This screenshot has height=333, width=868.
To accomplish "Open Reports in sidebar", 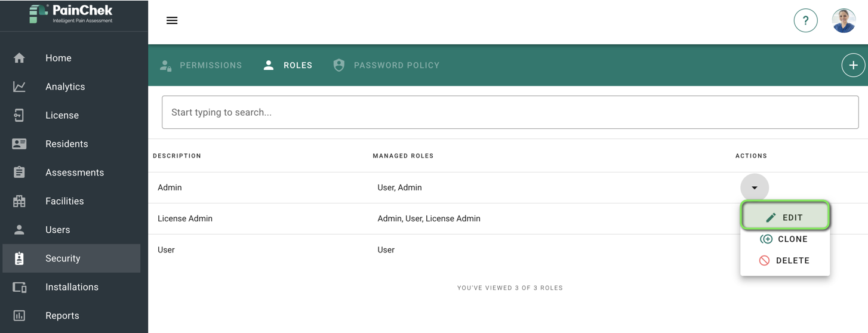I will coord(72,316).
